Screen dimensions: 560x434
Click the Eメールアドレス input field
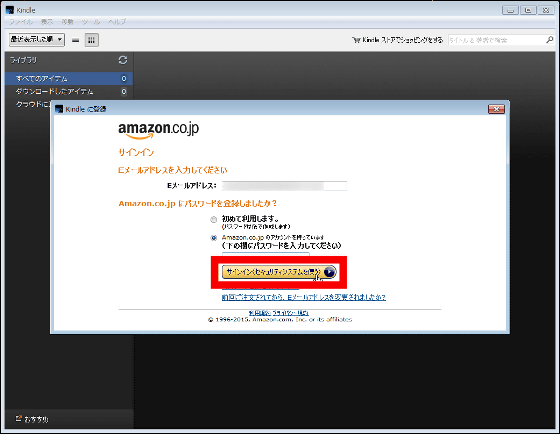(x=284, y=186)
